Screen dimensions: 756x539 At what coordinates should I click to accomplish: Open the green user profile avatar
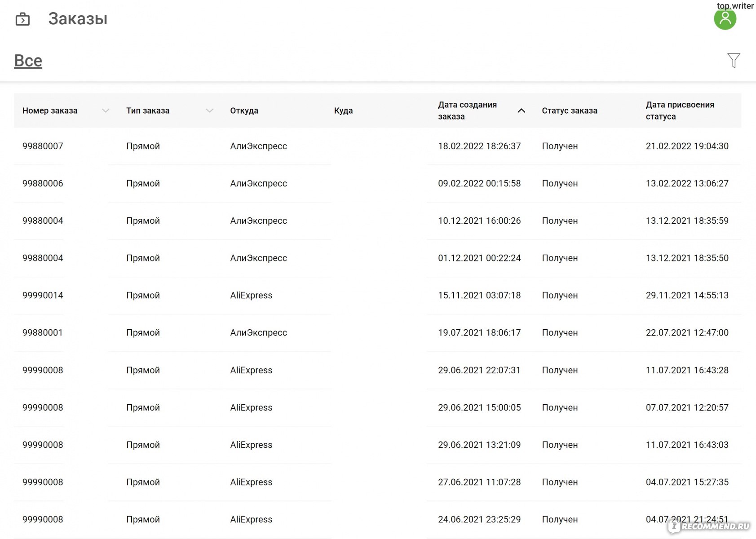point(725,19)
